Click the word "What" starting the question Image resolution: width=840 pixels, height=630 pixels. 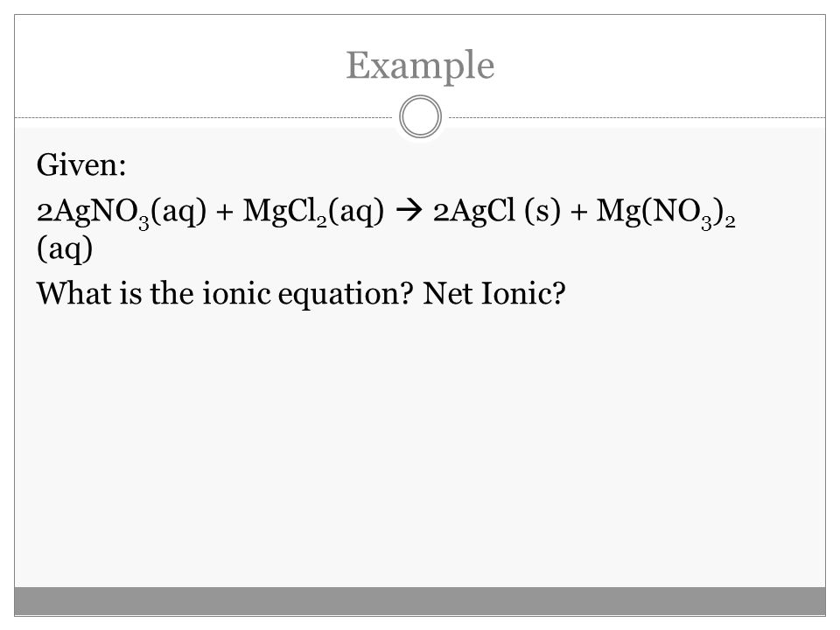click(73, 294)
